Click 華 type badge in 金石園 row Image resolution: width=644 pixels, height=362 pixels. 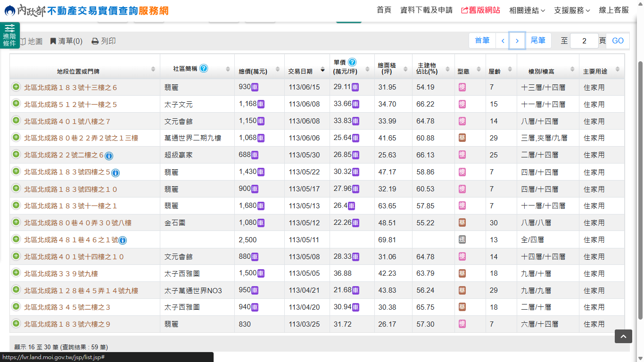click(462, 223)
